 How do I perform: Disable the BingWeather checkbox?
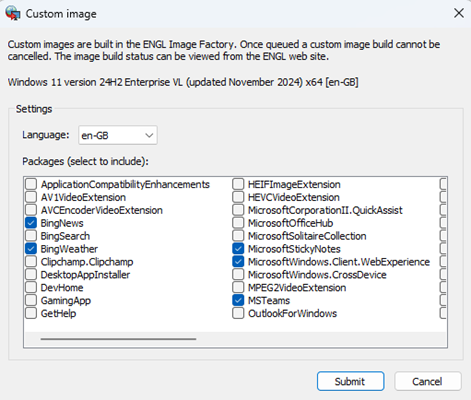coord(31,249)
